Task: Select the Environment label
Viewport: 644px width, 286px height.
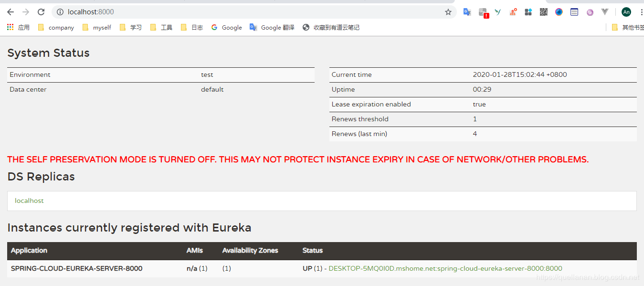Action: point(30,74)
